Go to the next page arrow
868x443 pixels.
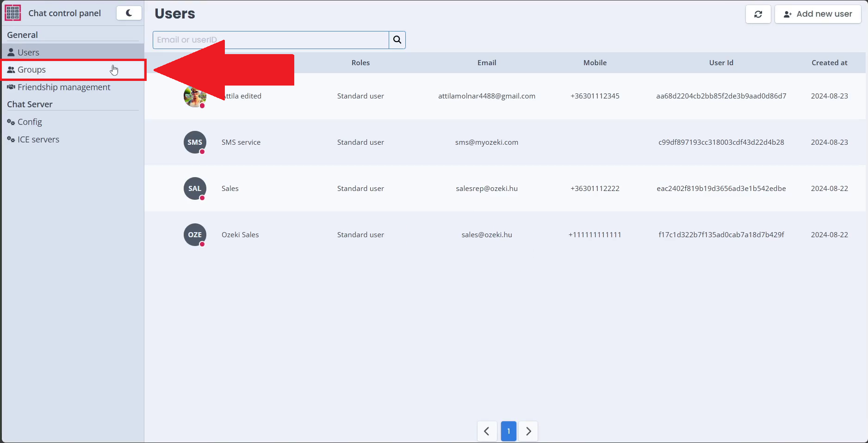coord(528,431)
